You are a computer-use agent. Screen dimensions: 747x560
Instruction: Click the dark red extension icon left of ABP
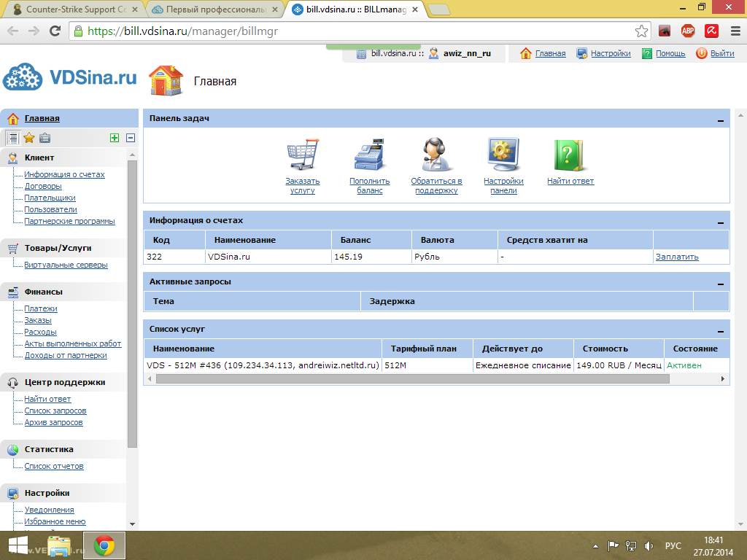[x=665, y=31]
